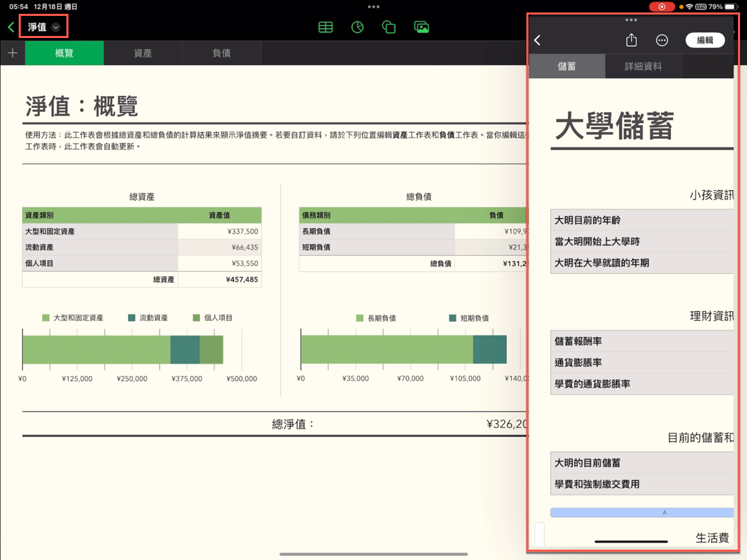The width and height of the screenshot is (747, 560).
Task: Select the ¥66,435 cell
Action: (x=220, y=247)
